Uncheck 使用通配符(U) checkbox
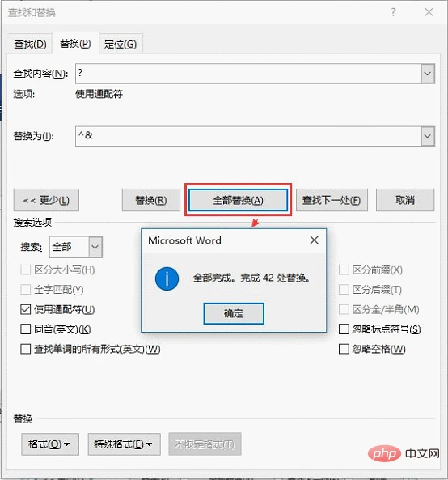The image size is (448, 480). (x=25, y=309)
